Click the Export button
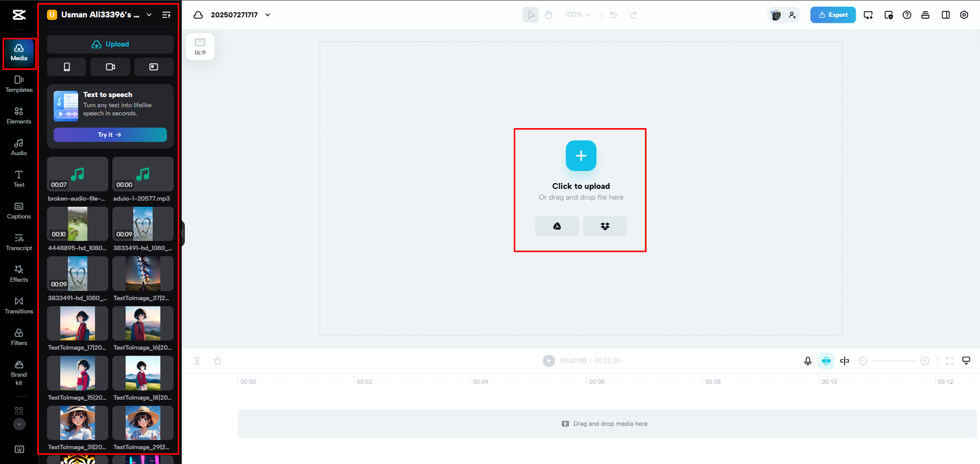This screenshot has height=464, width=980. click(x=832, y=15)
